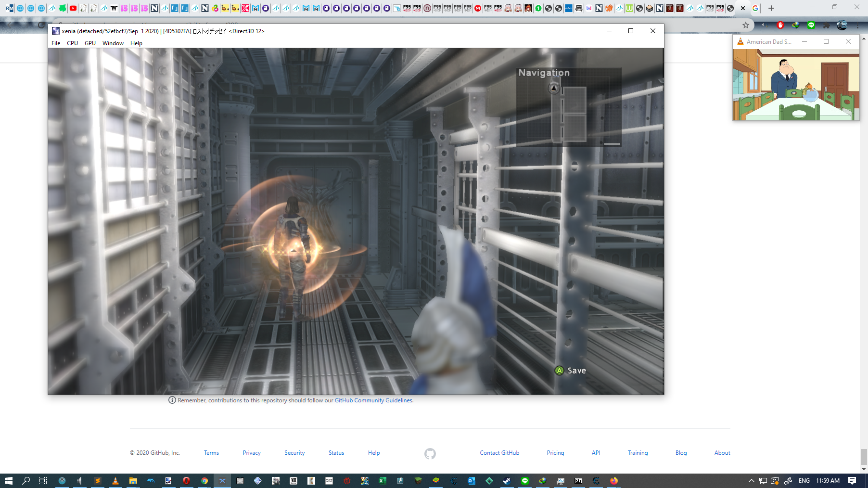
Task: Open the AdBlock stop-hand extension
Action: (x=780, y=25)
